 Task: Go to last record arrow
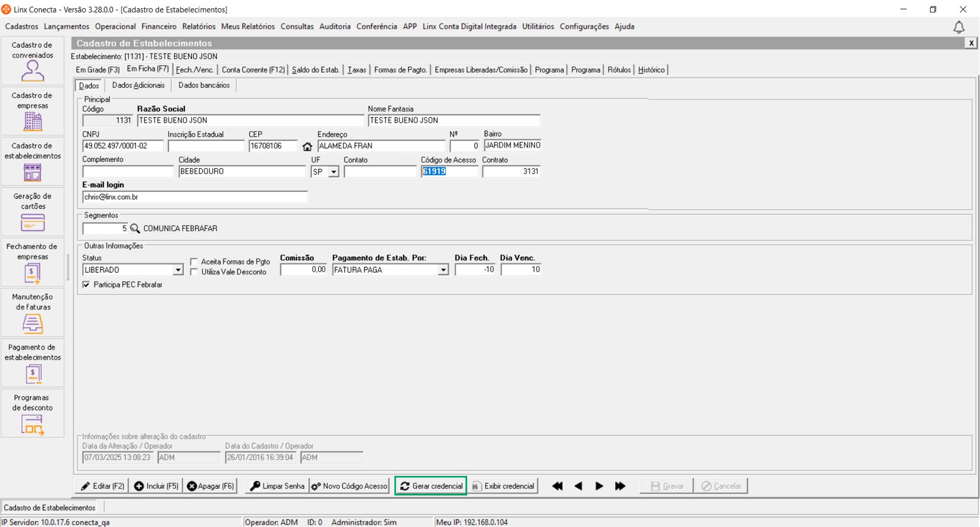tap(620, 486)
